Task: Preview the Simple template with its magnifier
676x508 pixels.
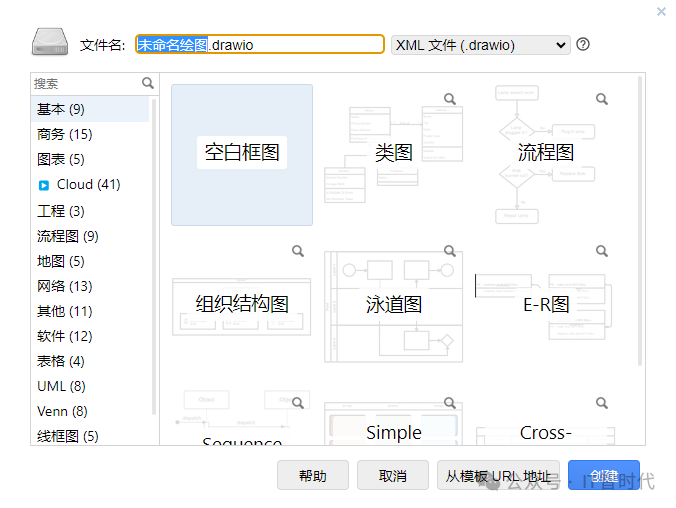Action: (450, 403)
